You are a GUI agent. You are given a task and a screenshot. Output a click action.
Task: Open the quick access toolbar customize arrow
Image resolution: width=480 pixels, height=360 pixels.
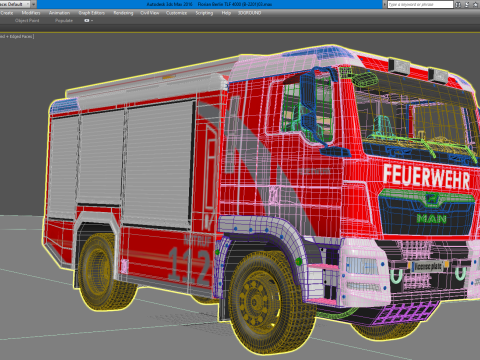(33, 4)
